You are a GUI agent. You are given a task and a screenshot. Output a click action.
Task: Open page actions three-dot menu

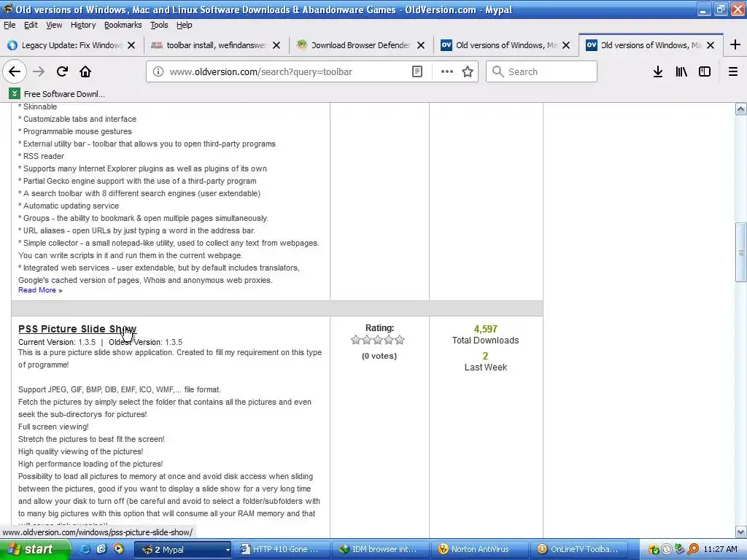click(447, 71)
